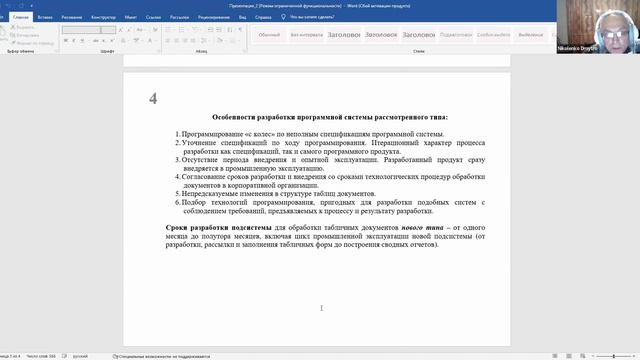Click the zoom in plus icon in the status bar

[634, 356]
